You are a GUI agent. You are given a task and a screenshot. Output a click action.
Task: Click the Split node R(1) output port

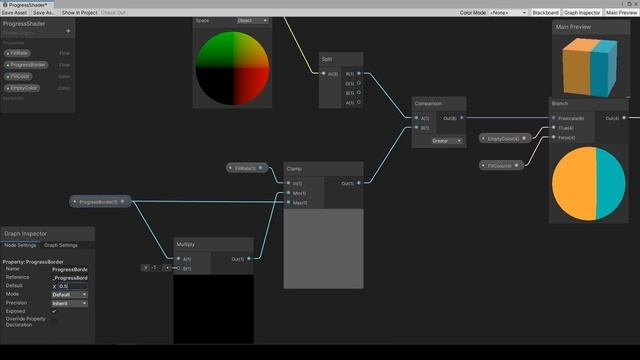point(359,73)
